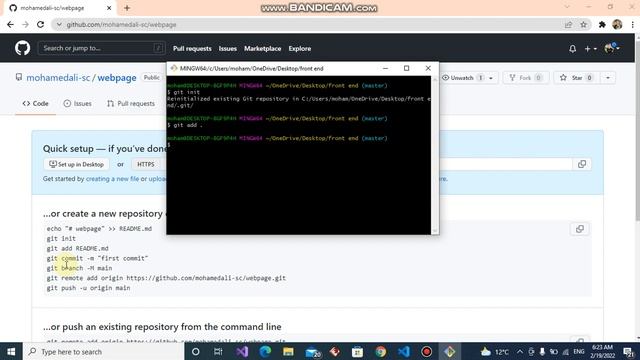Screen dimensions: 640x360
Task: Open the notifications bell
Action: pyautogui.click(x=572, y=49)
